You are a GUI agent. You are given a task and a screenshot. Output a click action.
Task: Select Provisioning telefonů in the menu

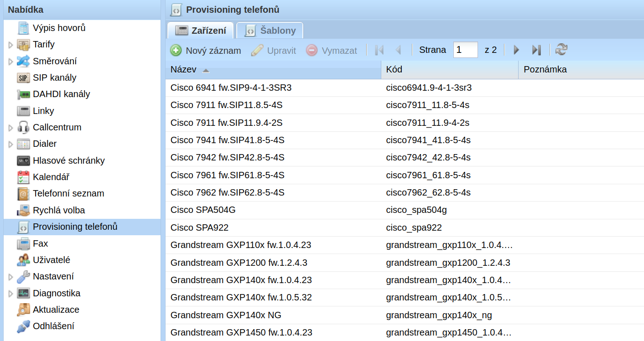click(x=82, y=227)
